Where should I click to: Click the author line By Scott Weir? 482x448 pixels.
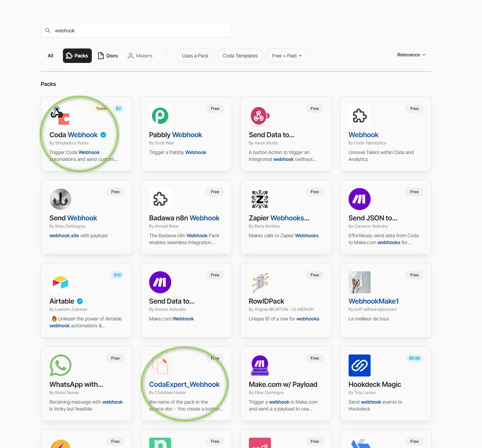[x=162, y=143]
